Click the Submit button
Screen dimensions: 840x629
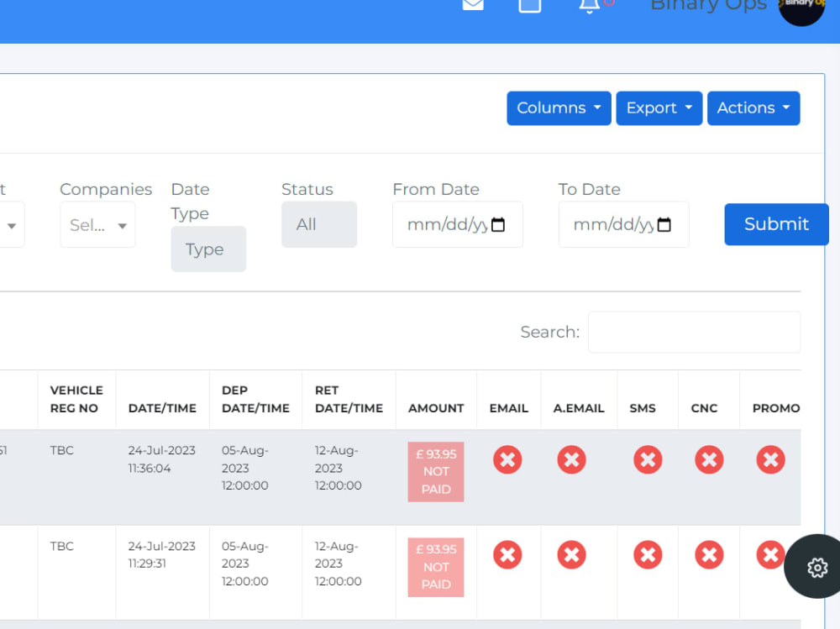coord(776,224)
